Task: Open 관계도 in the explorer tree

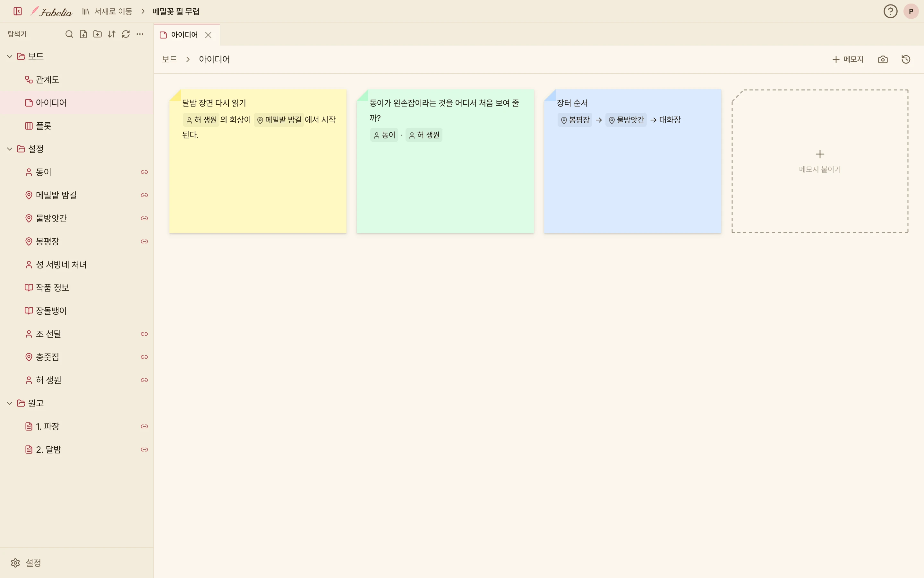Action: [77, 80]
